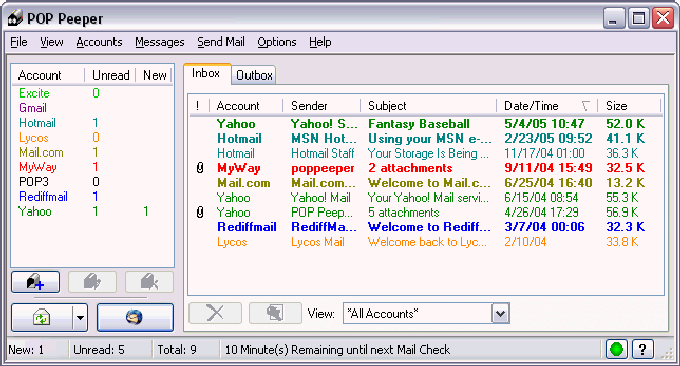Select Rediffmail in the account list
This screenshot has height=366, width=680.
tap(43, 196)
